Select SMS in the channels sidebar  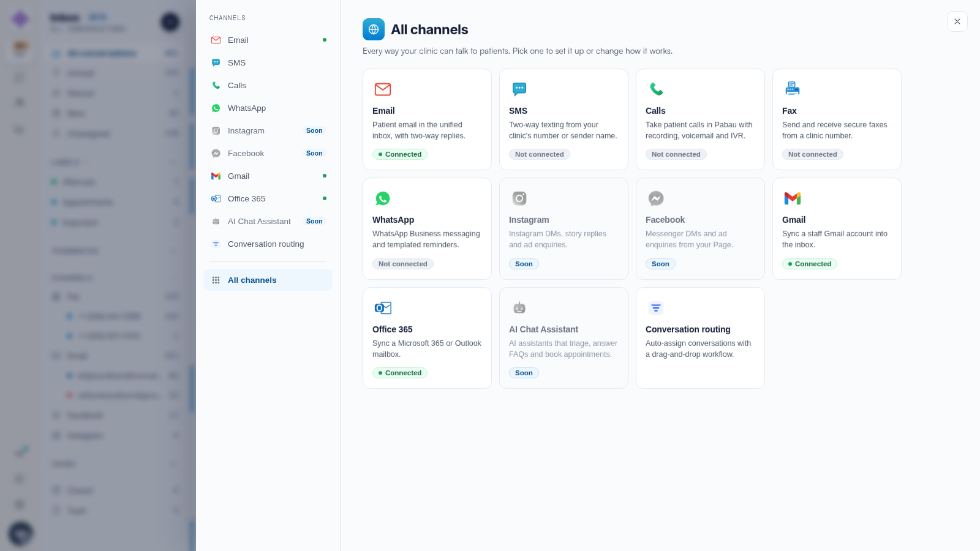268,63
